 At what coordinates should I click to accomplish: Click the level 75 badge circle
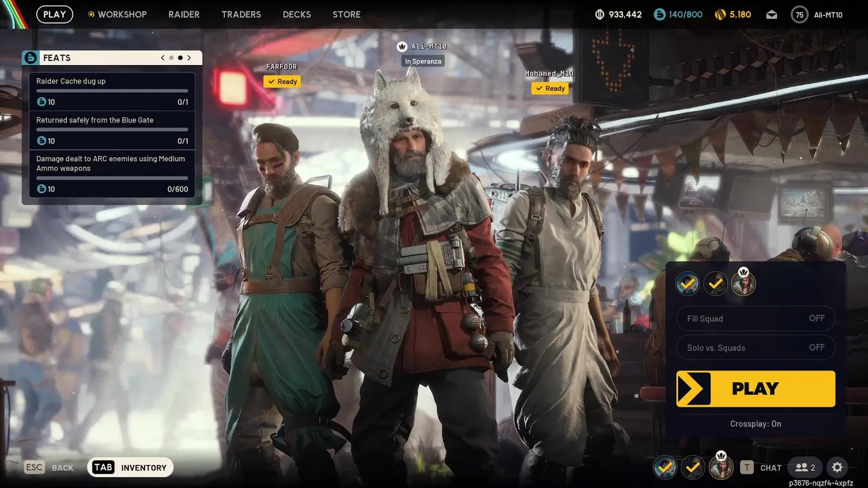(800, 14)
